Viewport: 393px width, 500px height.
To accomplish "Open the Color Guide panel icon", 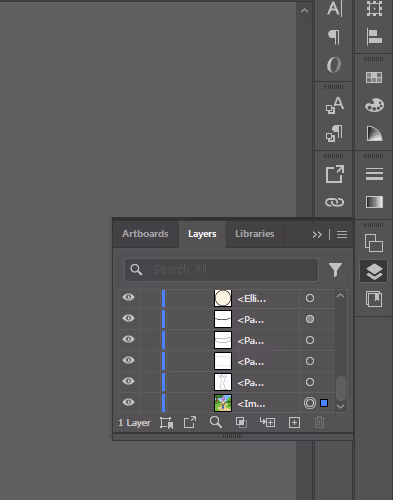I will pyautogui.click(x=374, y=133).
